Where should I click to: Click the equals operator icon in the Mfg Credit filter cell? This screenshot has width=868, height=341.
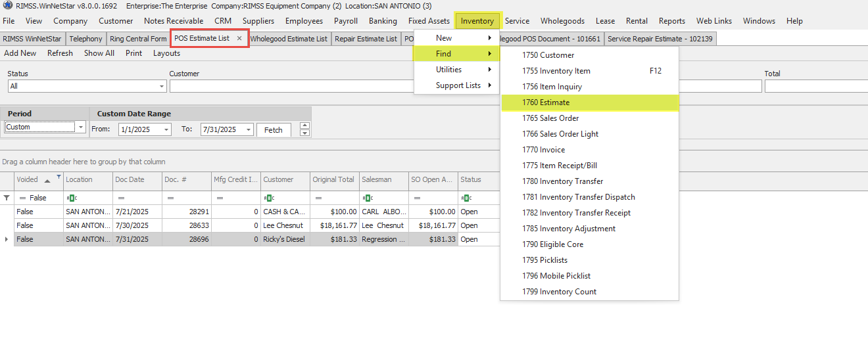[x=220, y=198]
